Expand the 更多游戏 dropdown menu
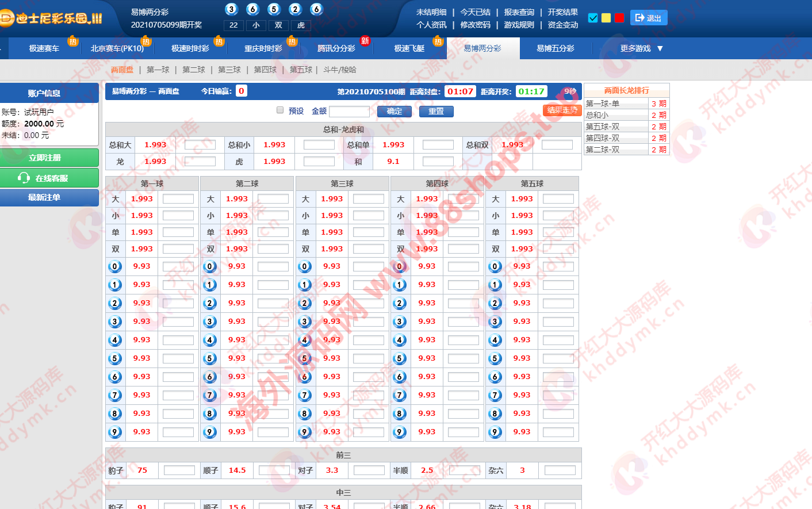Viewport: 812px width, 509px height. click(x=641, y=48)
